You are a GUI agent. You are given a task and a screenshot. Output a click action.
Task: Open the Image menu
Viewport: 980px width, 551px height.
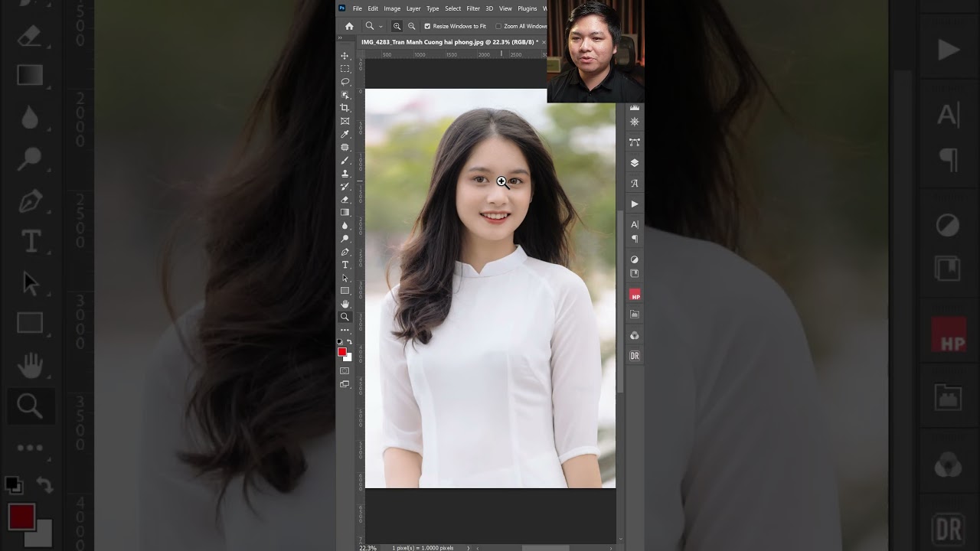[x=392, y=8]
